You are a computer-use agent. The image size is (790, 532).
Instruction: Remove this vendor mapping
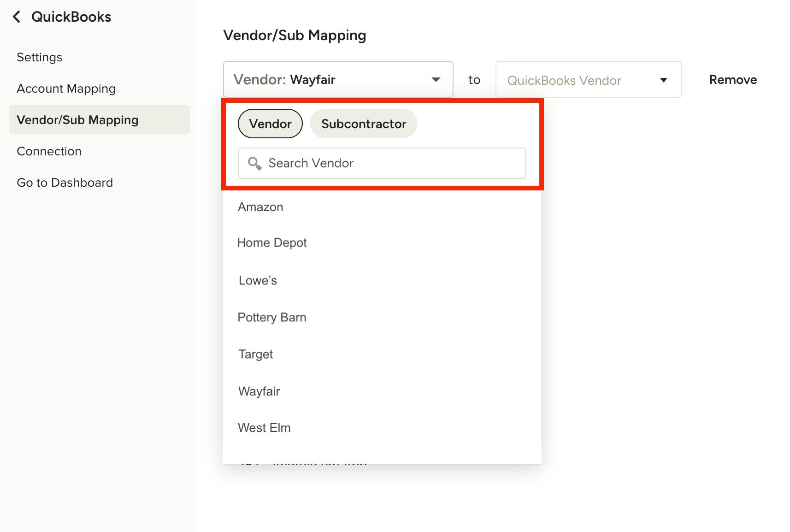(733, 79)
